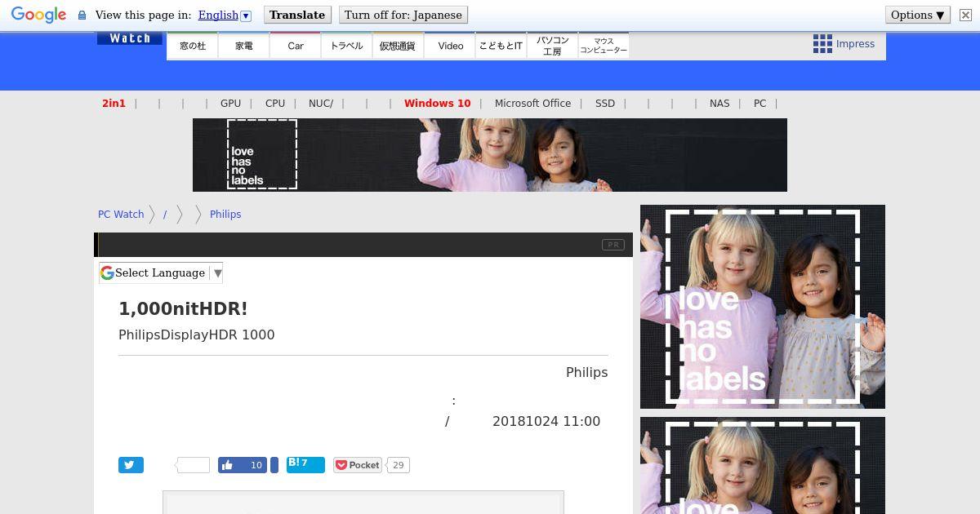The width and height of the screenshot is (980, 514).
Task: Click the Microsoft Office topic link
Action: (x=532, y=104)
